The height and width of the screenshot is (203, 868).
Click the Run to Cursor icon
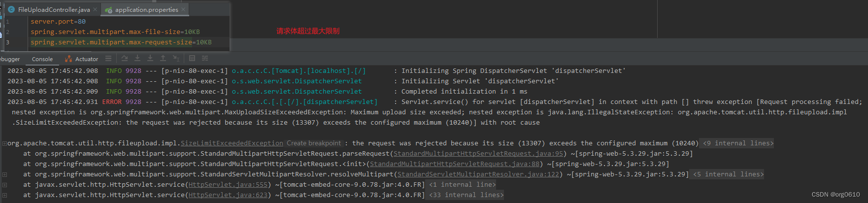(x=176, y=58)
